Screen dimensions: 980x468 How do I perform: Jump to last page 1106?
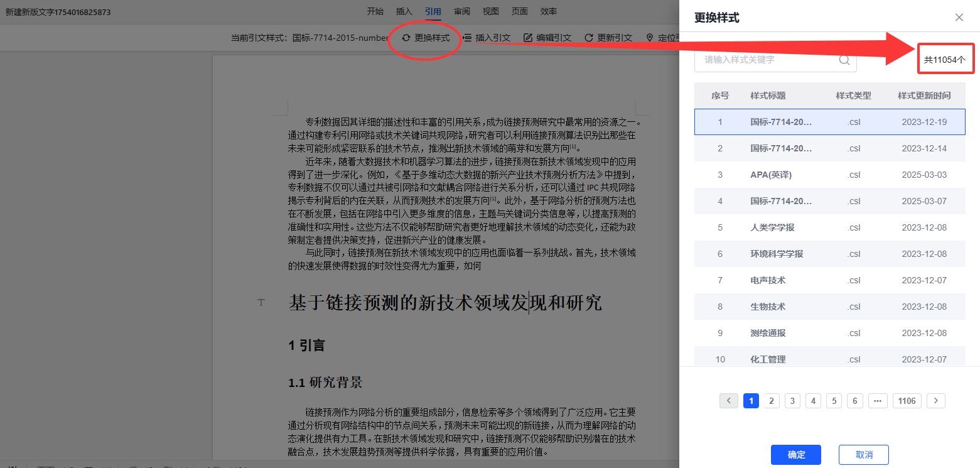(x=907, y=401)
